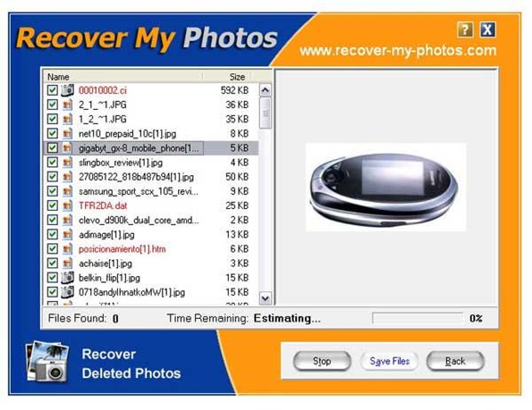The width and height of the screenshot is (532, 410).
Task: Click the image icon beside posicionamiento[1].htm
Action: click(67, 249)
